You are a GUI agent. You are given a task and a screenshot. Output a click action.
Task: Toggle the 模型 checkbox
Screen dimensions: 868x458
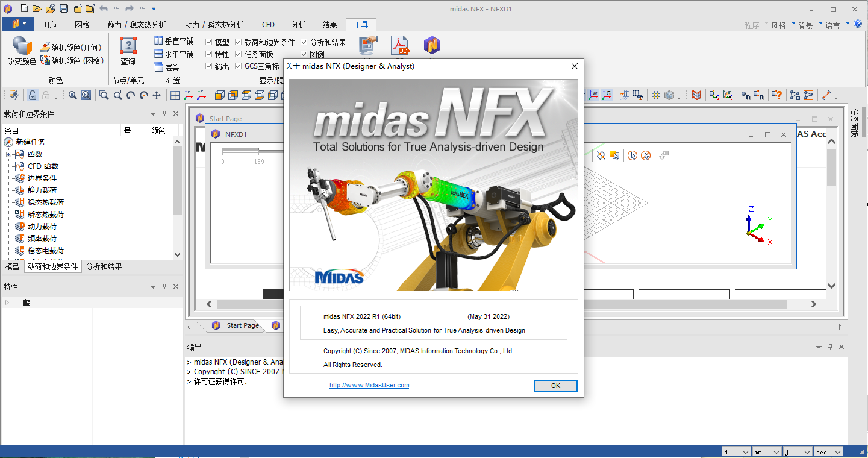209,42
